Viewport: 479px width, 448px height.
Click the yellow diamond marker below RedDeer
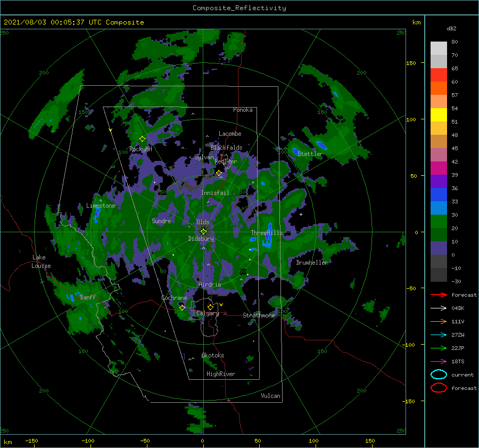tap(219, 173)
